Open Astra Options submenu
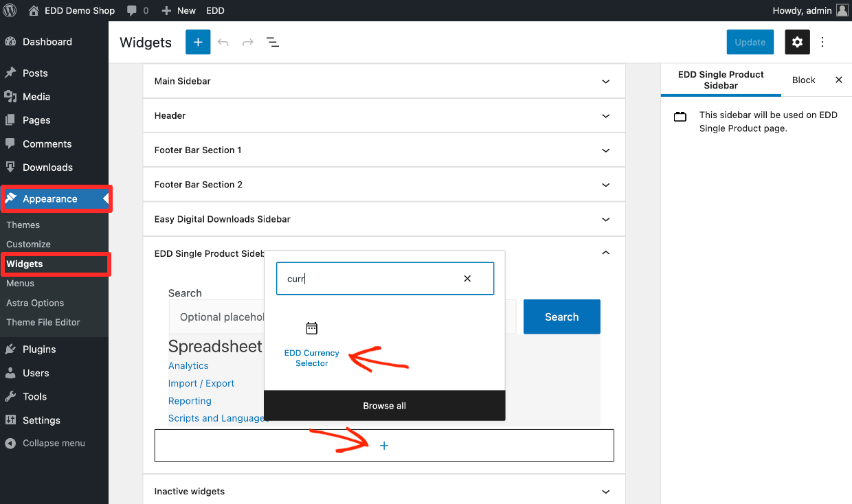Image resolution: width=852 pixels, height=504 pixels. pos(35,303)
